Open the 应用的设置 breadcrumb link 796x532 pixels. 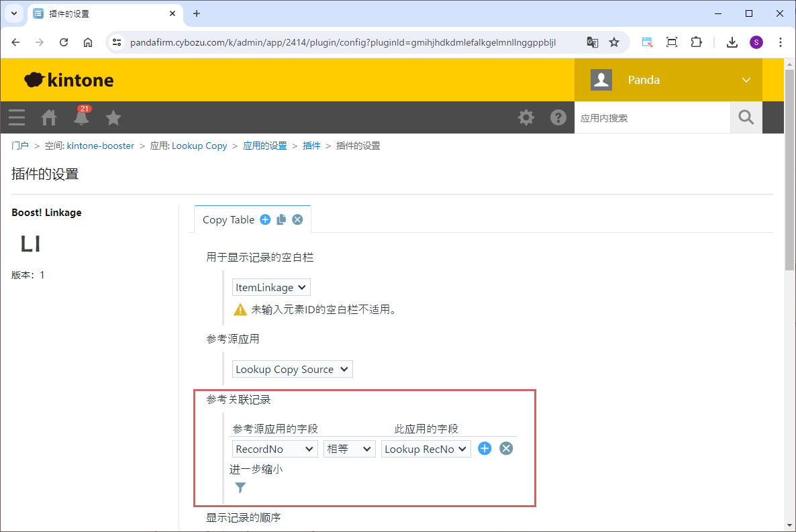[x=264, y=146]
